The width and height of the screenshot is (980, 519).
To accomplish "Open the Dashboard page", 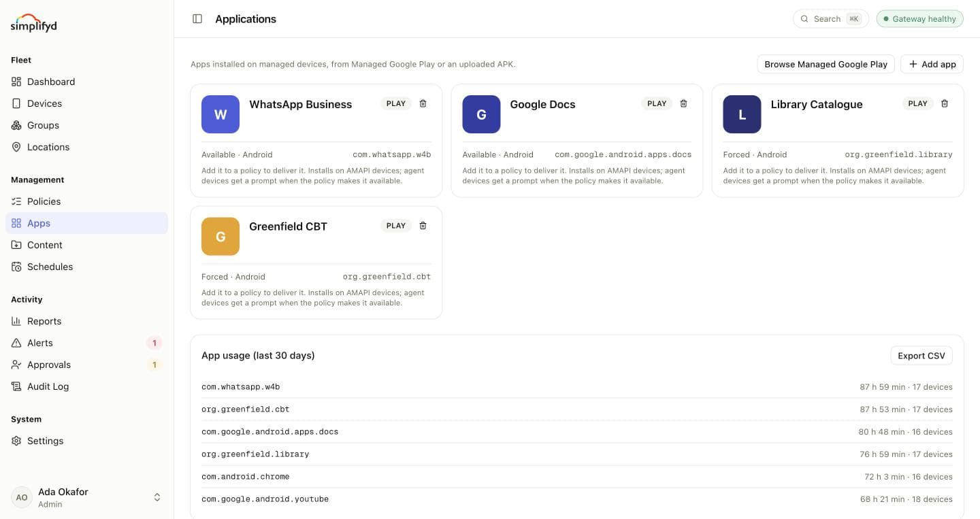I will (x=86, y=82).
